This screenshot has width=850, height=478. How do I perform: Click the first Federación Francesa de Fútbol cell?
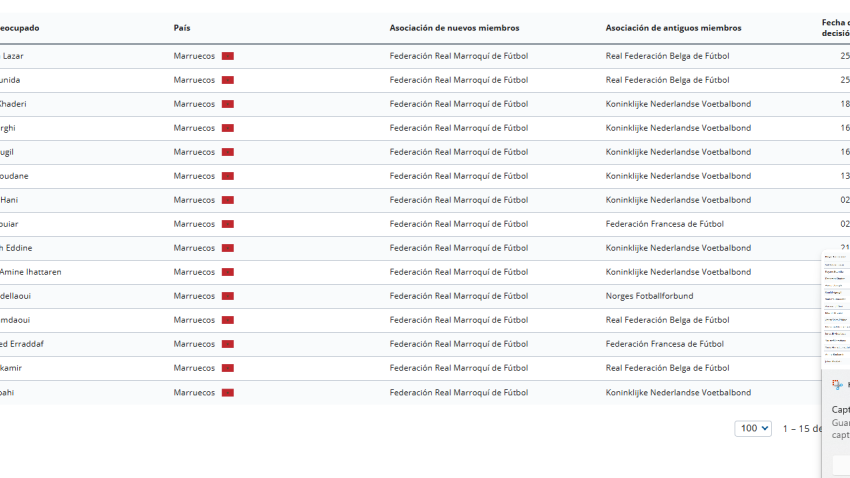(x=664, y=224)
